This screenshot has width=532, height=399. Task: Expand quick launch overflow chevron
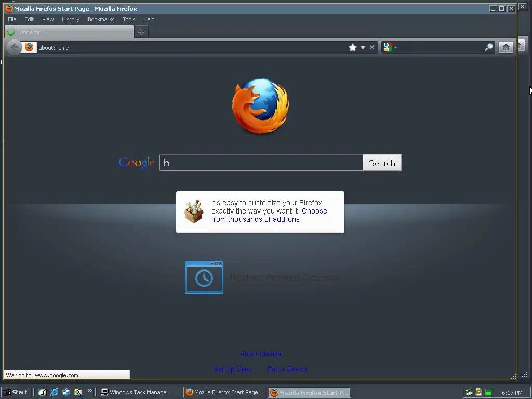89,391
